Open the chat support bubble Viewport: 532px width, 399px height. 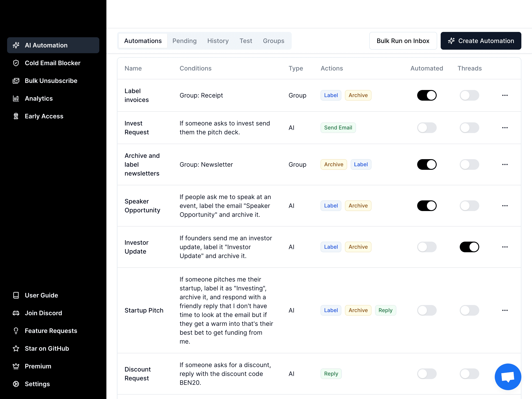(x=508, y=377)
